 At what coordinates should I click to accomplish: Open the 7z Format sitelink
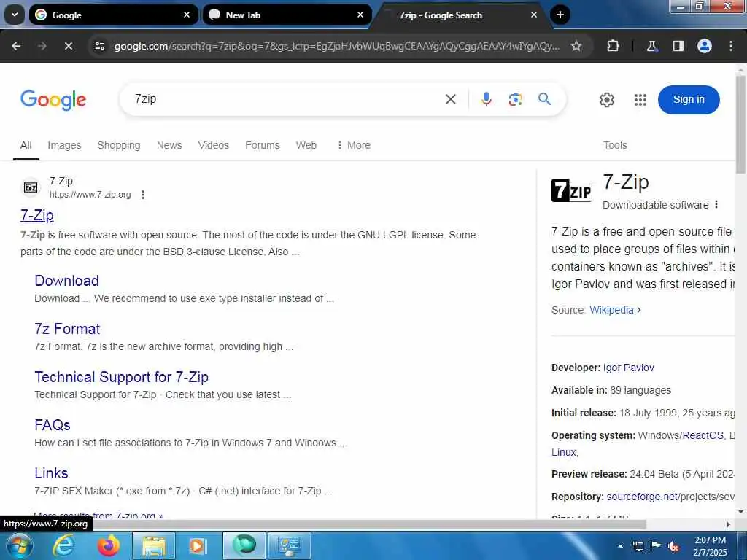click(x=67, y=329)
